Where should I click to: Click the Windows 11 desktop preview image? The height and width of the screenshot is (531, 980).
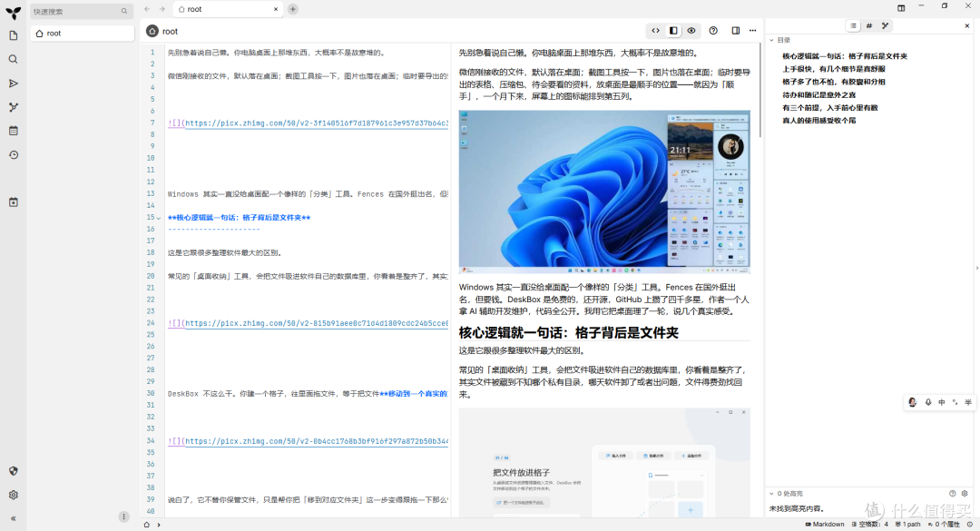tap(604, 192)
